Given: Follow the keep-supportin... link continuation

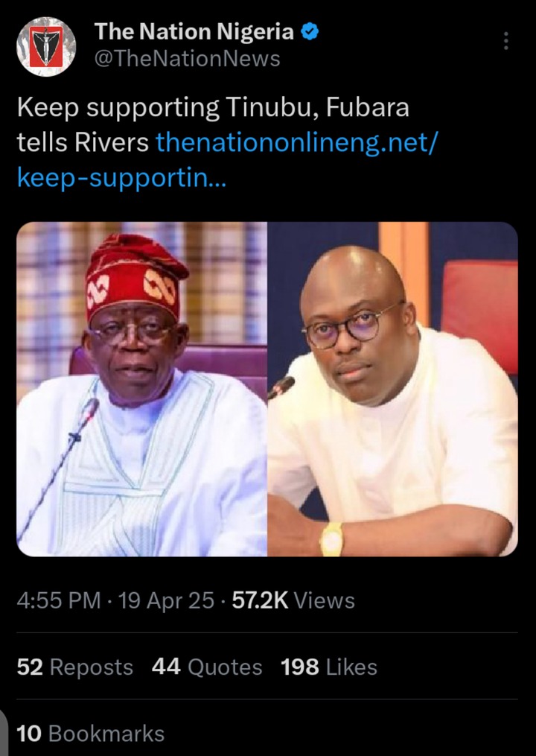Looking at the screenshot, I should click(121, 178).
